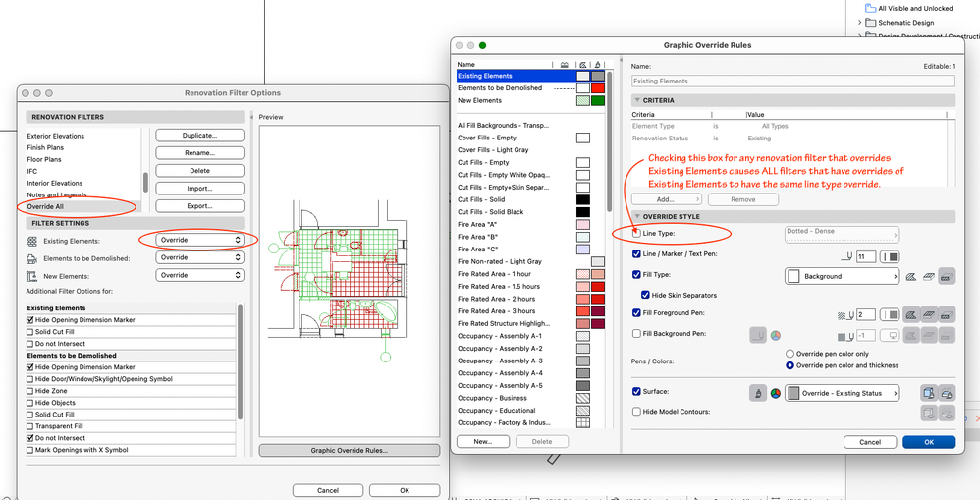The height and width of the screenshot is (500, 980).
Task: Click the Graphic Override Rules... button
Action: tap(351, 451)
